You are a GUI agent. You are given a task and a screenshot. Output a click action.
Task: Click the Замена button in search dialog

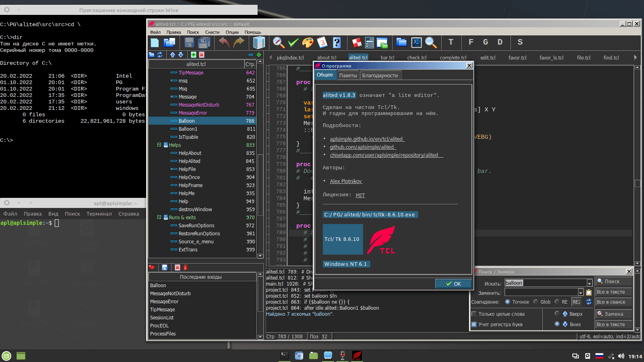point(613,314)
